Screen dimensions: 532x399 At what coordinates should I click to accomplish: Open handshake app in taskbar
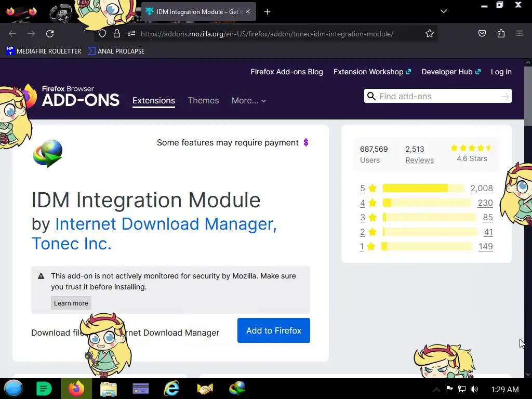pyautogui.click(x=205, y=389)
